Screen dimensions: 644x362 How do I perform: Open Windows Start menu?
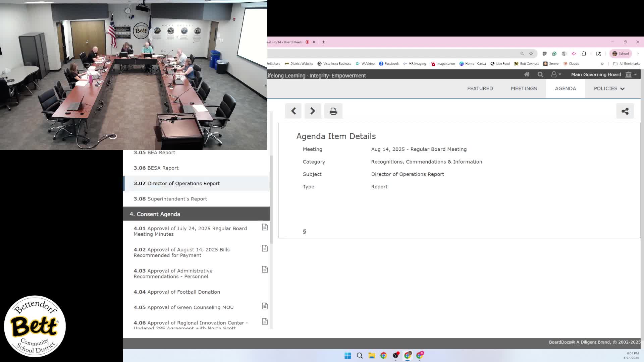point(347,356)
